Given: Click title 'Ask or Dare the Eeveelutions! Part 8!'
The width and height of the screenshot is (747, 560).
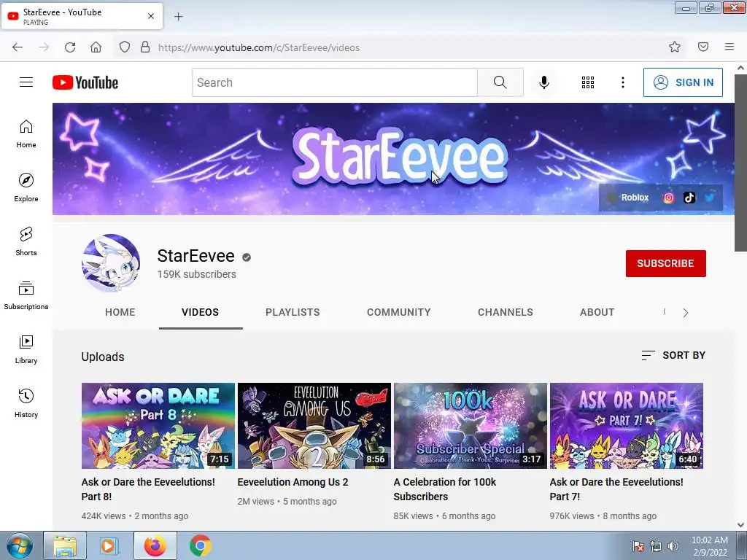Looking at the screenshot, I should tap(148, 489).
